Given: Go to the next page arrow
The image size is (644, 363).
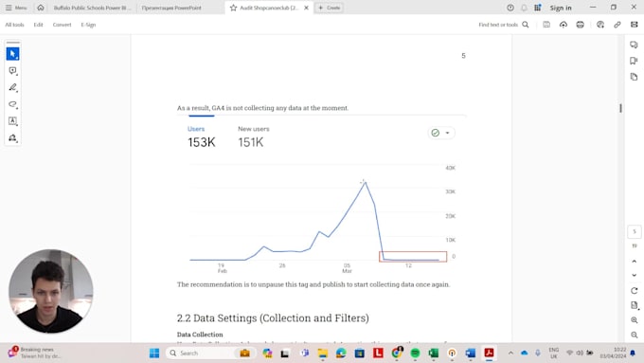Looking at the screenshot, I should pyautogui.click(x=635, y=275).
